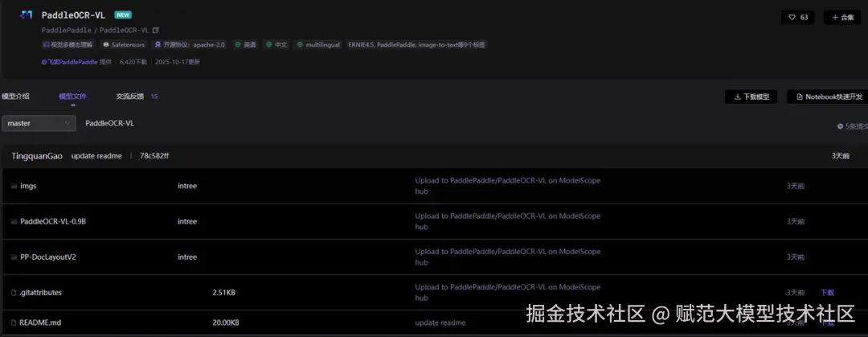This screenshot has height=337, width=868.
Task: Open commit hash 78c582ff
Action: (154, 156)
